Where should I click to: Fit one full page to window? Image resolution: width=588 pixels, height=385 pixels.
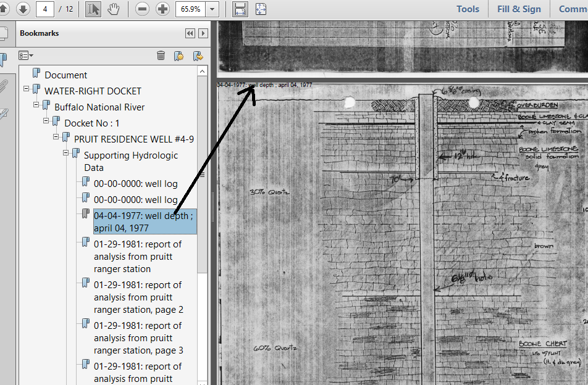(x=261, y=9)
